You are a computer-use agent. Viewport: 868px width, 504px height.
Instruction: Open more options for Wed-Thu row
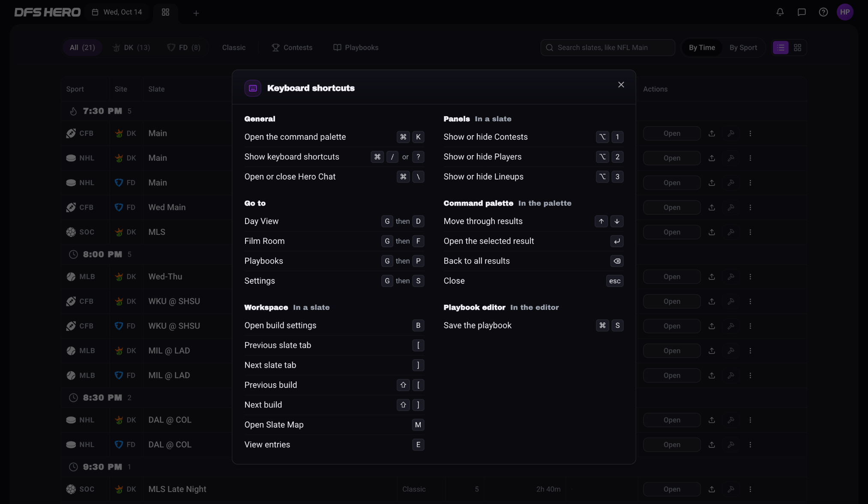tap(750, 277)
